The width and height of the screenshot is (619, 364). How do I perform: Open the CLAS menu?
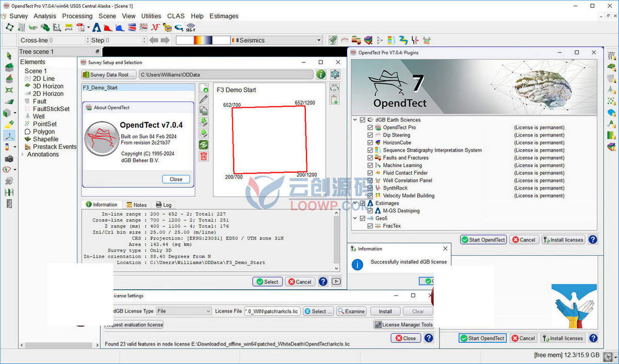click(x=176, y=16)
